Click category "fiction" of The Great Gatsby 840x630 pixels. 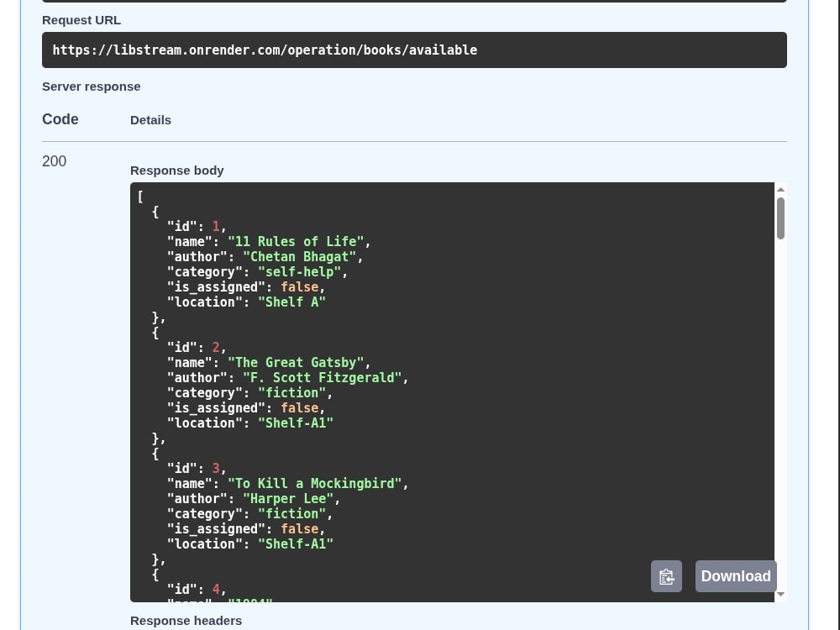(292, 392)
